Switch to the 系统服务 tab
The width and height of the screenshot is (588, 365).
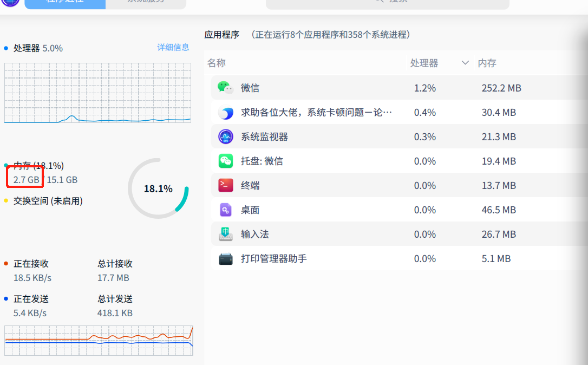(145, 2)
